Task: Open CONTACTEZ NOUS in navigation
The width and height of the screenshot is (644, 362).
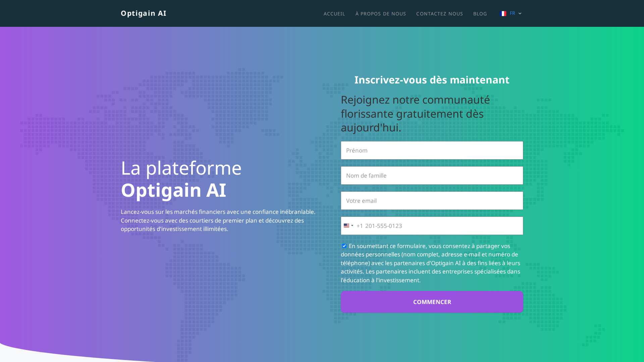Action: pyautogui.click(x=439, y=14)
